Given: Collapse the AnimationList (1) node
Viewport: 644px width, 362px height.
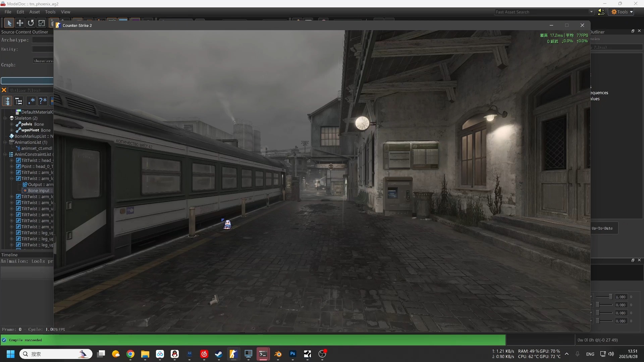Looking at the screenshot, I should 5,142.
